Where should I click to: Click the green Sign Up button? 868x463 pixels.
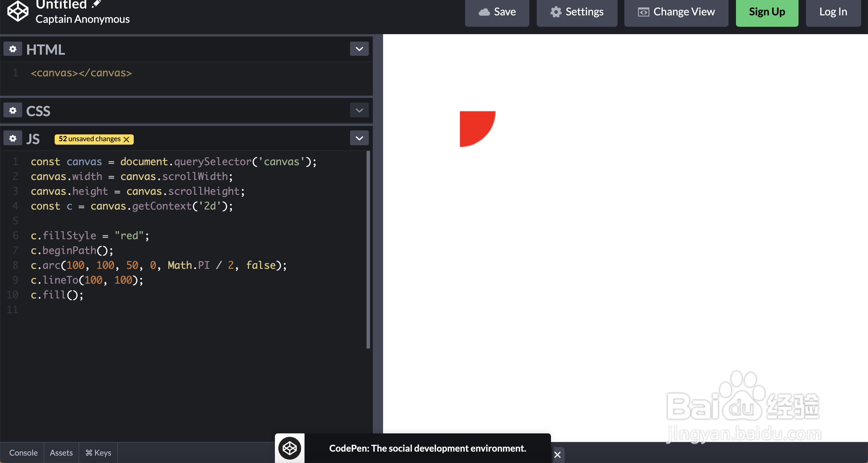pos(767,12)
